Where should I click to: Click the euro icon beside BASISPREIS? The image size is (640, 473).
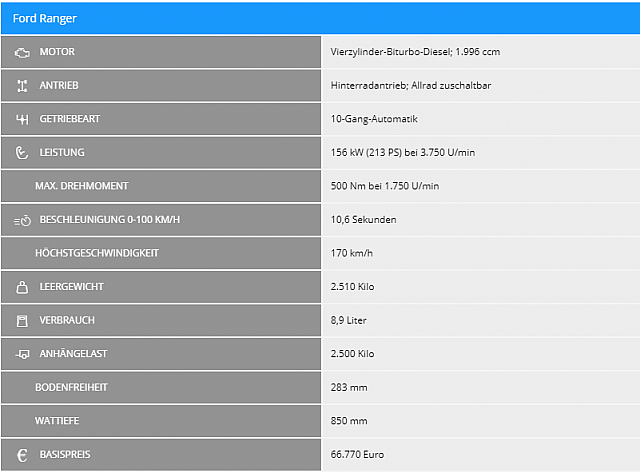click(22, 454)
